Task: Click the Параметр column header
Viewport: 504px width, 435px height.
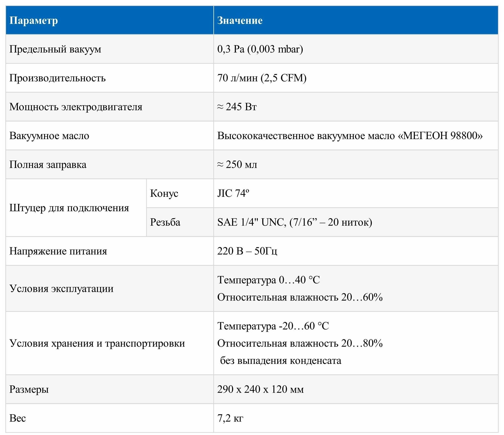Action: (34, 20)
